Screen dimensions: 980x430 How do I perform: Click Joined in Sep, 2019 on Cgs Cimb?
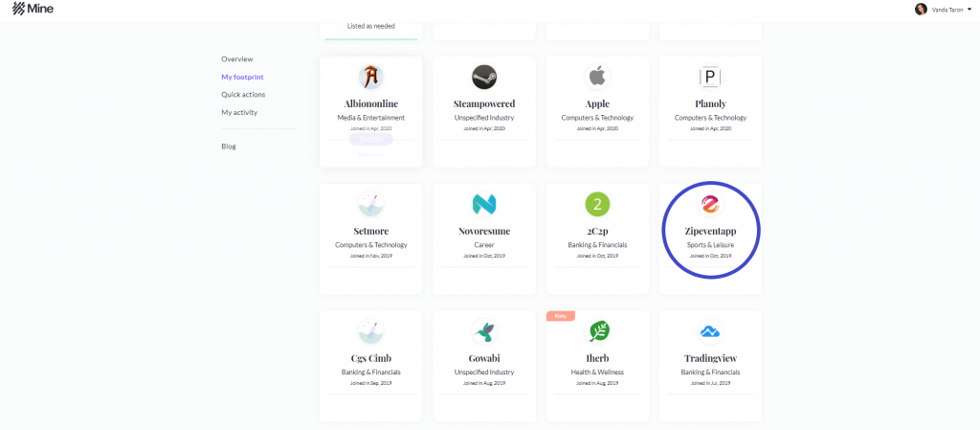point(371,382)
